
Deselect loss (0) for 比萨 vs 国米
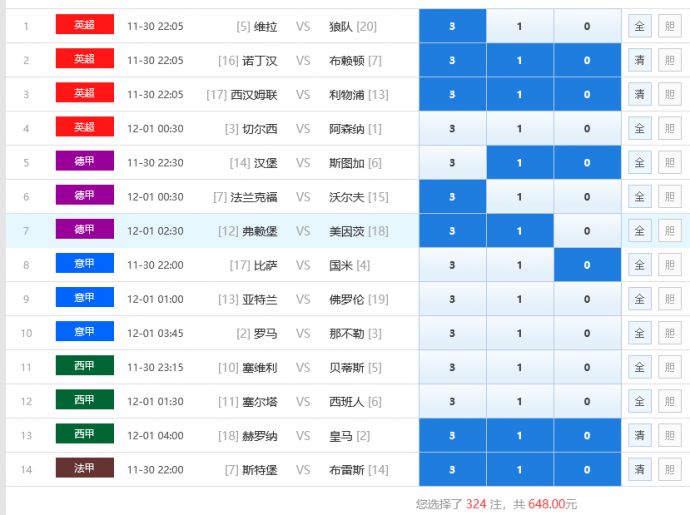[x=587, y=265]
